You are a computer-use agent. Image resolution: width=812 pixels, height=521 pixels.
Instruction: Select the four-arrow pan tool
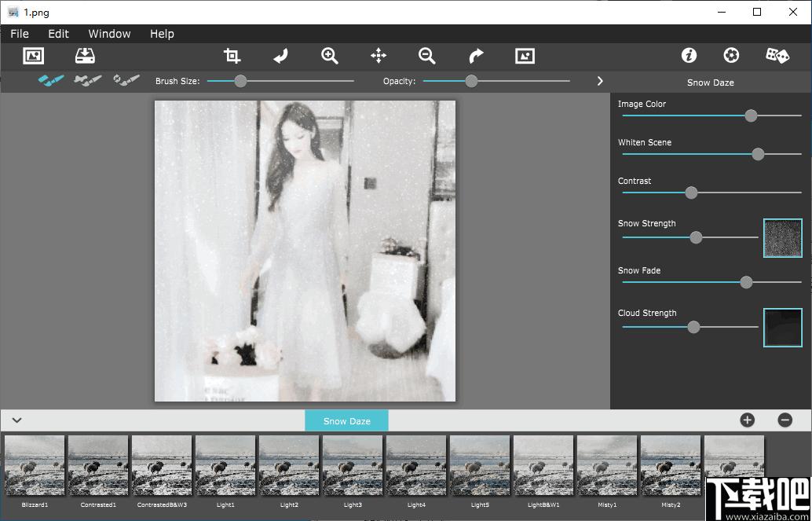point(379,56)
